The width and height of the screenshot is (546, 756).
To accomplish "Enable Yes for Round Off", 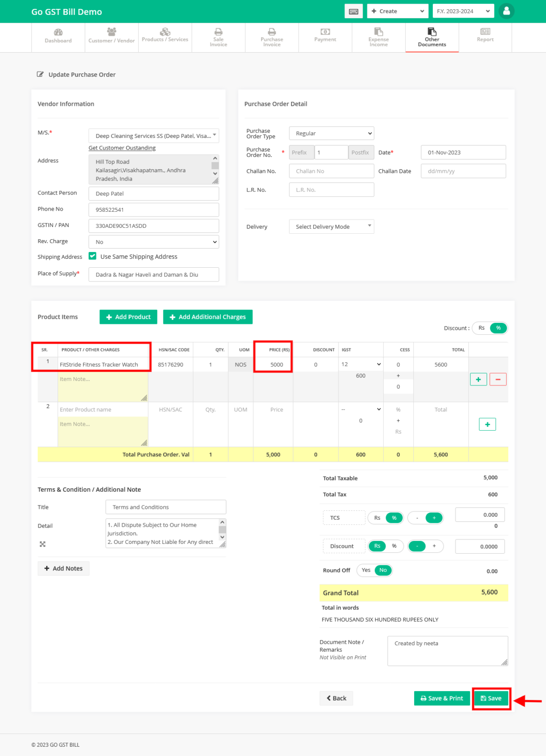I will coord(366,570).
